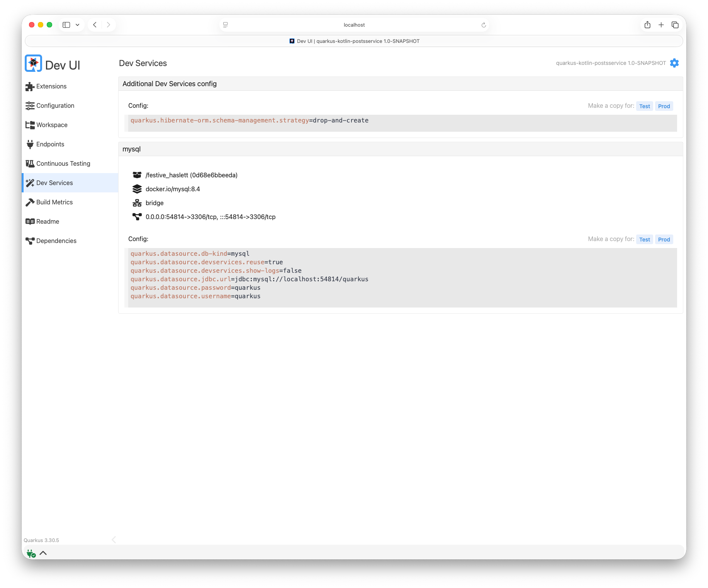The height and width of the screenshot is (588, 708).
Task: Select Continuous Testing menu item
Action: coord(63,163)
